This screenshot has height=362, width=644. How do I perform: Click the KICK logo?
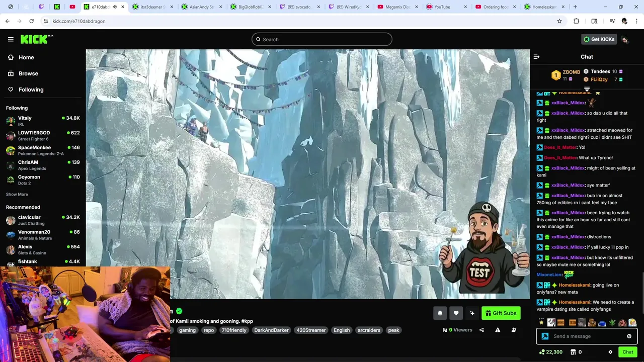click(36, 39)
